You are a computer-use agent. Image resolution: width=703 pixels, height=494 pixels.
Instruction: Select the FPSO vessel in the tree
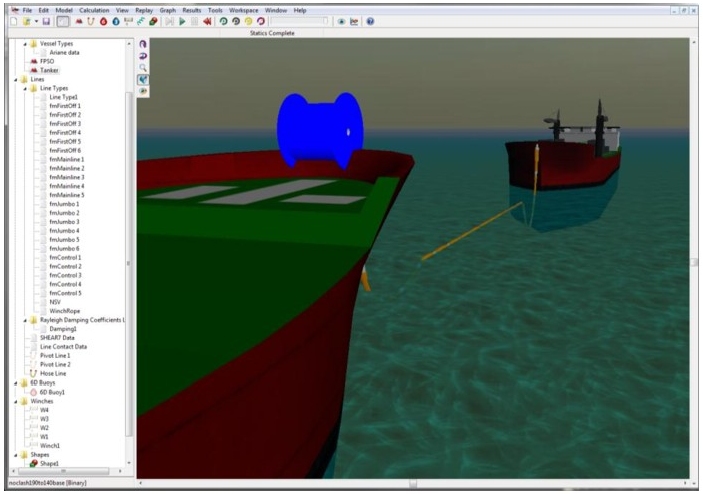pos(47,61)
